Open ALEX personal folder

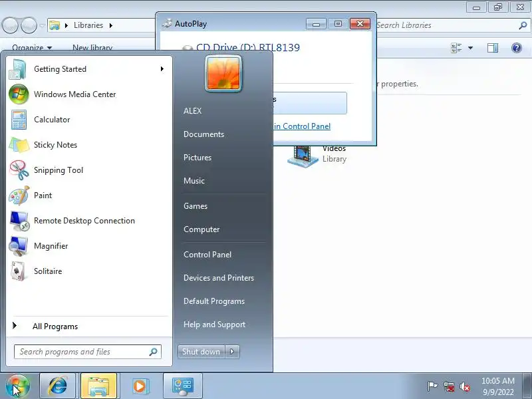(192, 111)
